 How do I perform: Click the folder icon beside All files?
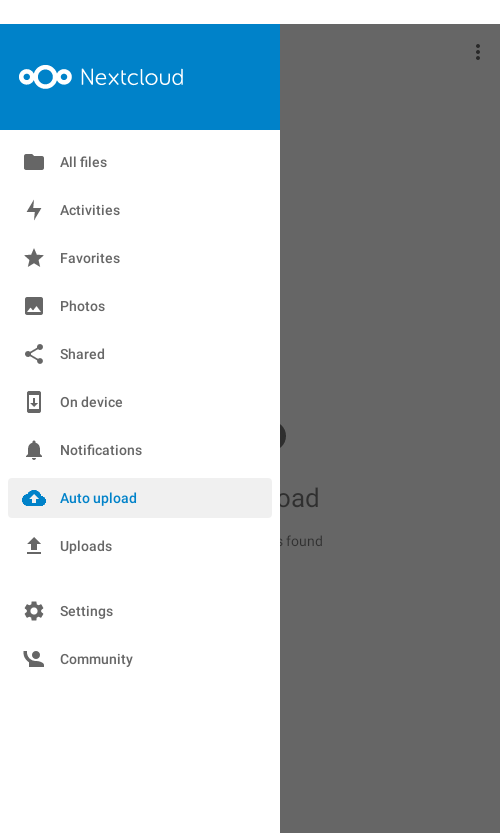pos(34,162)
